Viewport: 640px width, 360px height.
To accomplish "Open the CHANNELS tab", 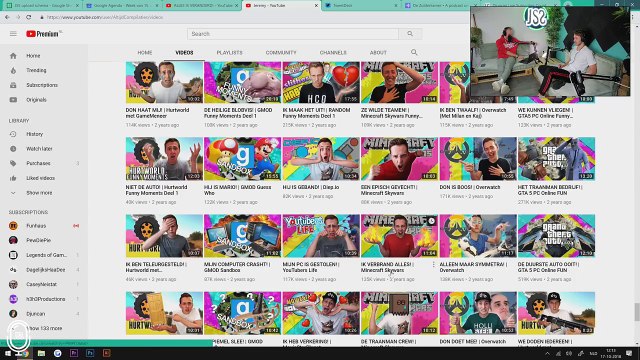I will point(333,53).
